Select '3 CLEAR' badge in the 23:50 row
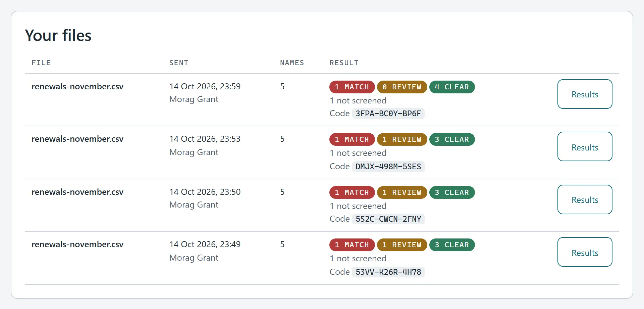Screen dimensions: 644x309 (452, 192)
